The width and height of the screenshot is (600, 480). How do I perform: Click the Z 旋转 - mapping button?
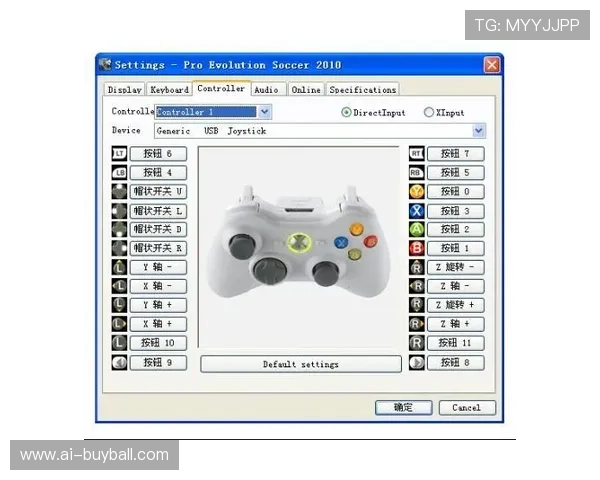click(455, 267)
